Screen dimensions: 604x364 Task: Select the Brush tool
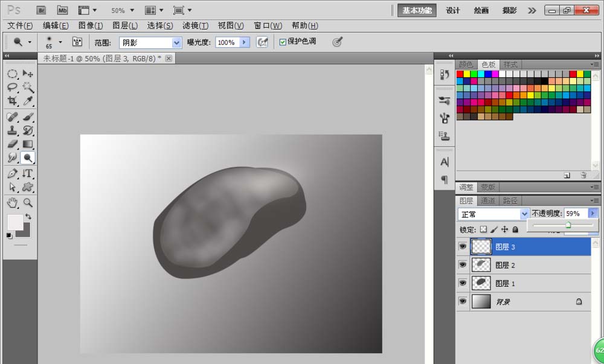[x=28, y=117]
